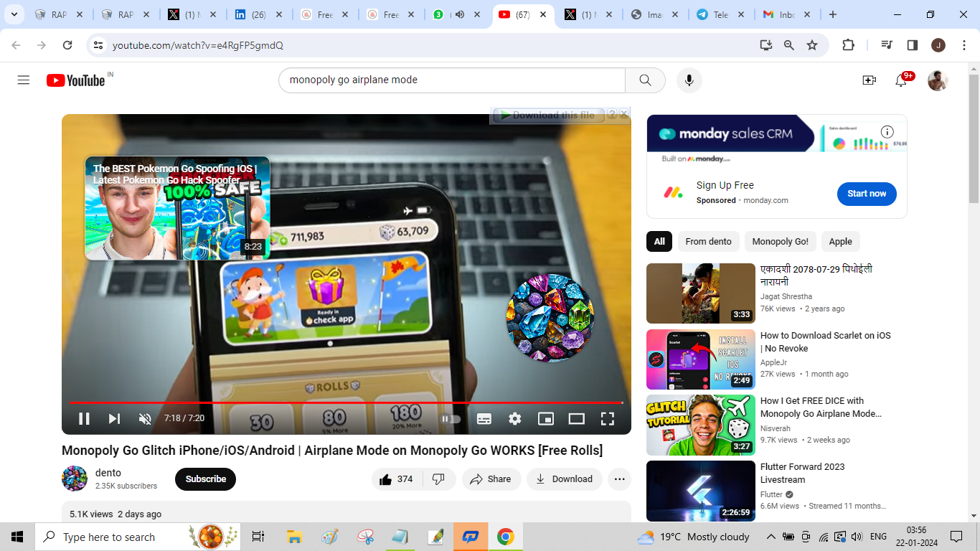Click the Download button below video
Image resolution: width=980 pixels, height=551 pixels.
tap(565, 479)
